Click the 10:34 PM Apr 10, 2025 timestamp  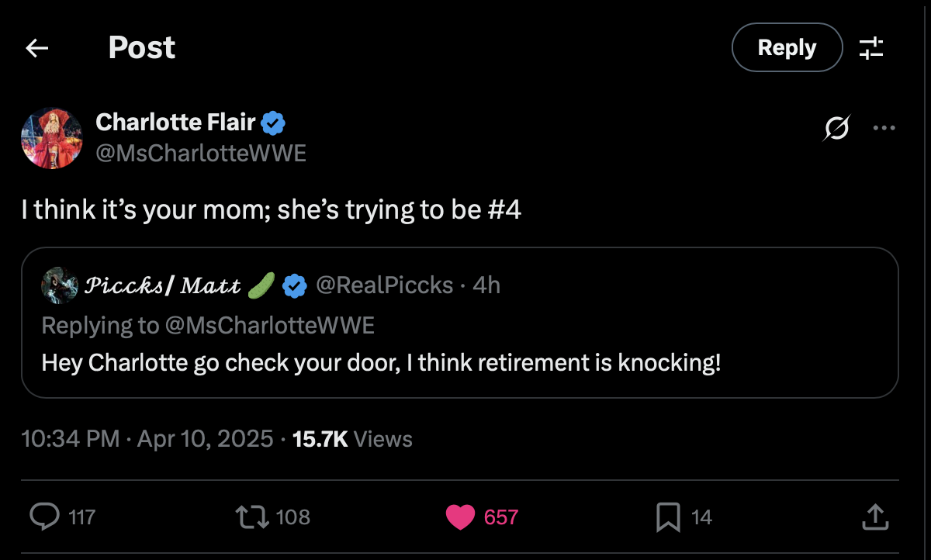click(x=147, y=439)
